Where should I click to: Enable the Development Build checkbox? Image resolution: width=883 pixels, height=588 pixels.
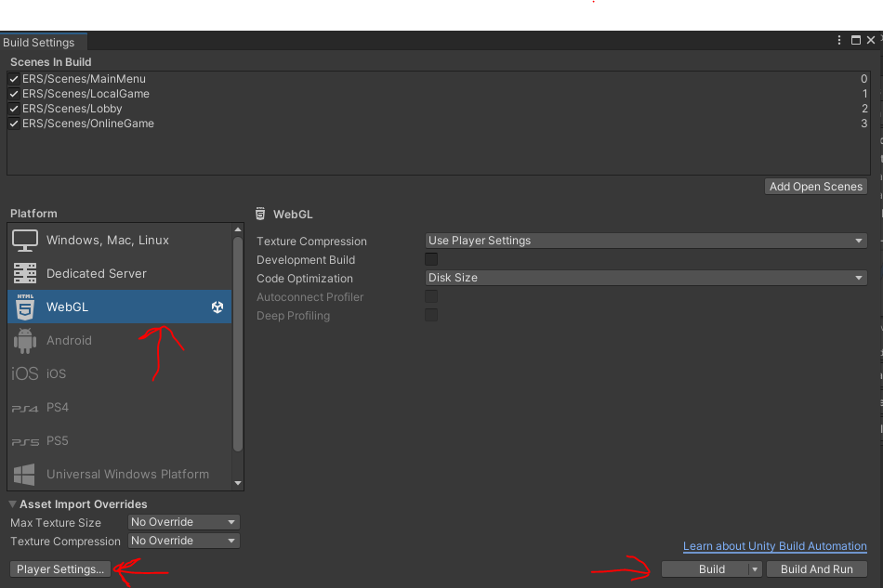pos(431,259)
